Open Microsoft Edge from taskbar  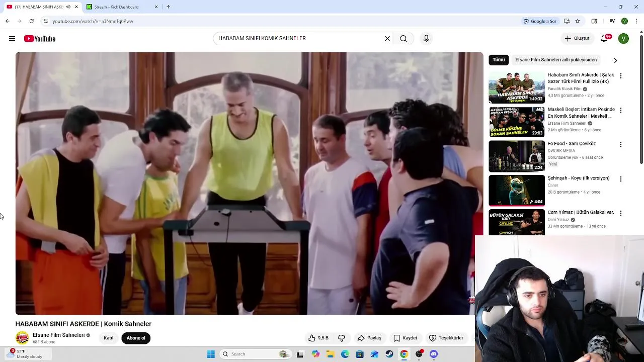pos(345,354)
